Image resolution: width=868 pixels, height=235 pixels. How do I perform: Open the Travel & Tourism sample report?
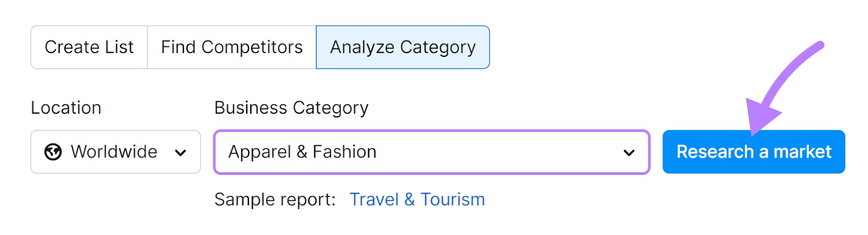(x=417, y=200)
